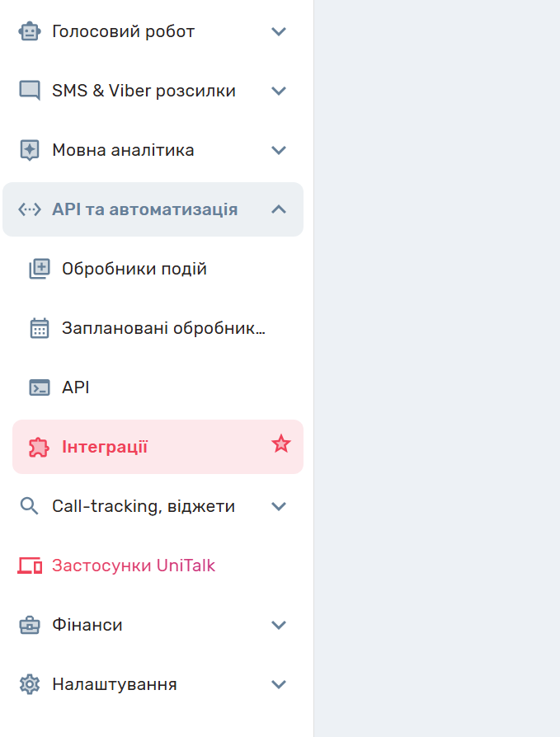Toggle the favorite star on Інтеграції
This screenshot has height=737, width=560.
point(281,445)
